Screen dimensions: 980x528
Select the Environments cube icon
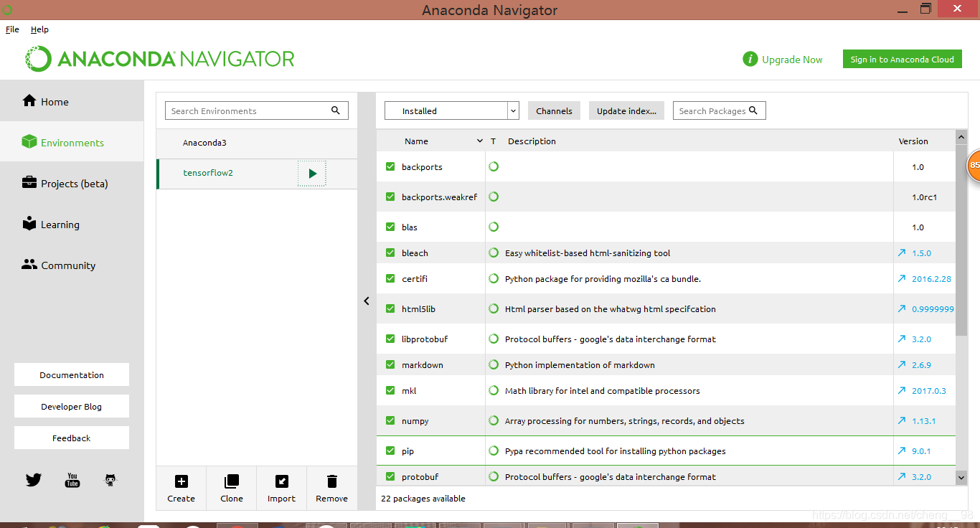29,142
